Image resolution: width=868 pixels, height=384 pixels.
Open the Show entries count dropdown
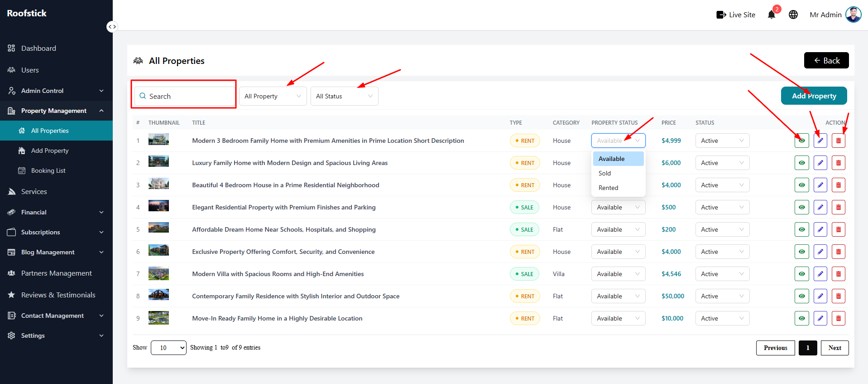coord(168,348)
